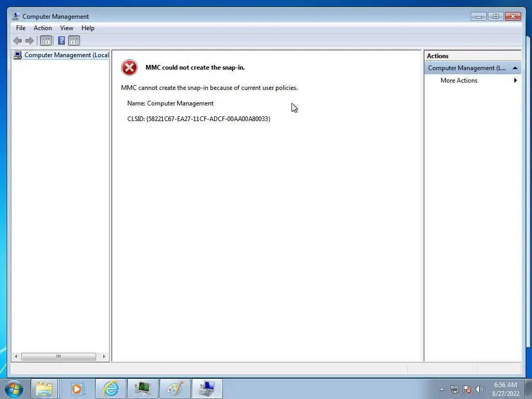Click the tree horizontal scrollbar thumb
Screen dimensions: 532x399
[x=59, y=356]
